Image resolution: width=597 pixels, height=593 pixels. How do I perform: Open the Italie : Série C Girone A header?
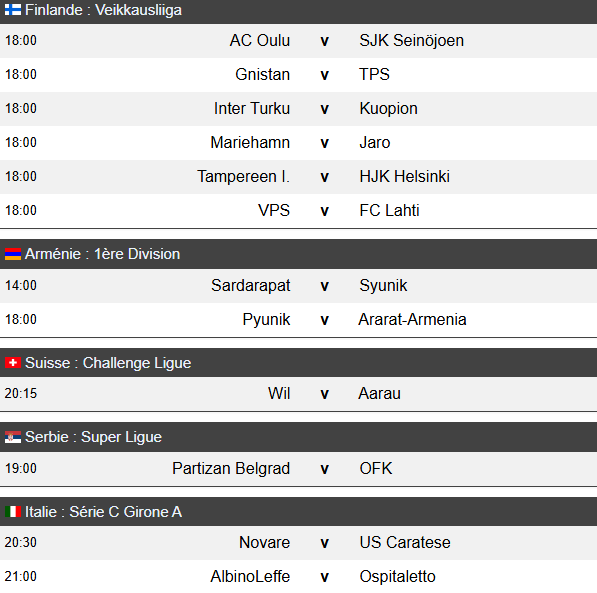(298, 511)
